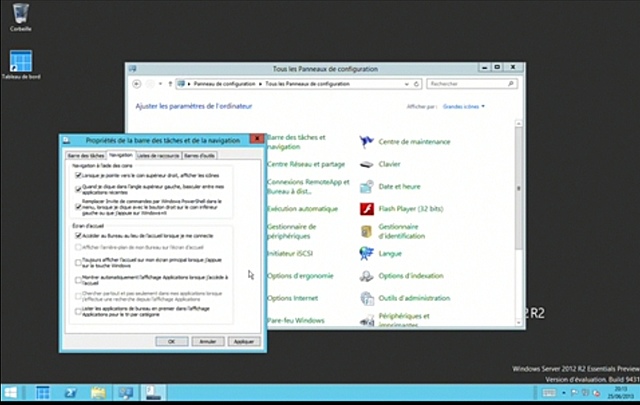Viewport: 640px width, 405px height.
Task: Uncheck the replace command prompt with PowerShell option
Action: coord(78,207)
